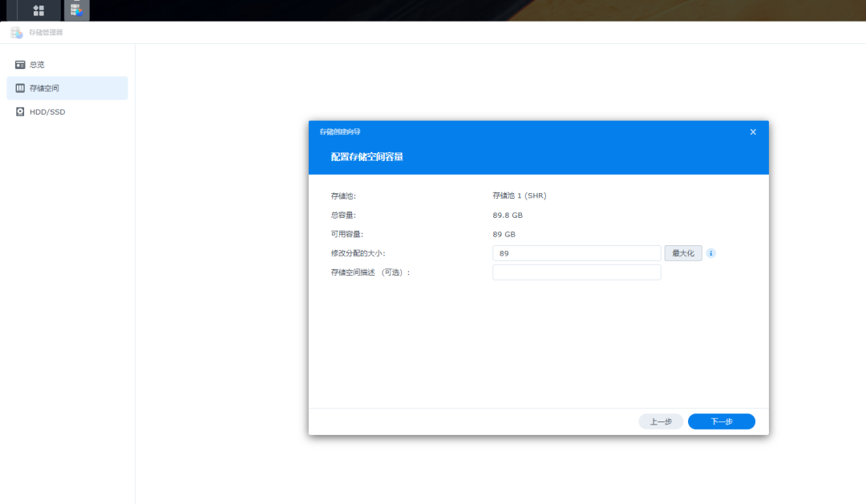Open the HDD/SSD section label

tap(47, 112)
